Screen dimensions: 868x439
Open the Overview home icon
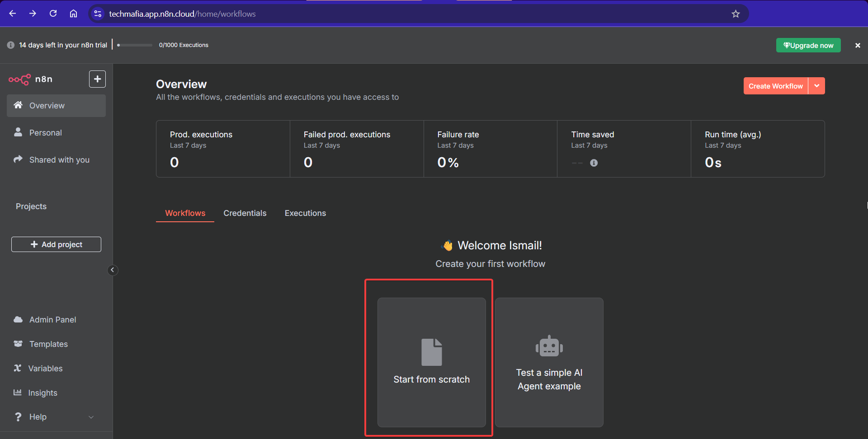[18, 105]
